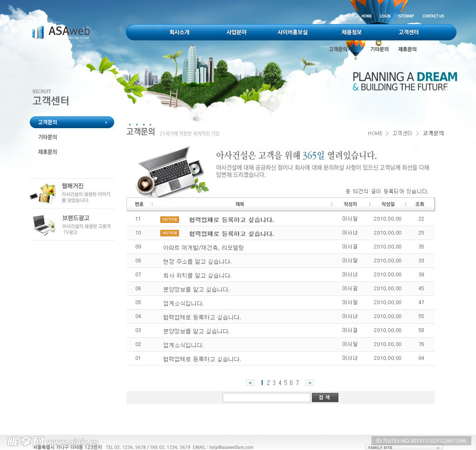476x450 pixels.
Task: Open post 05 업계소식입니다
Action: pos(183,303)
